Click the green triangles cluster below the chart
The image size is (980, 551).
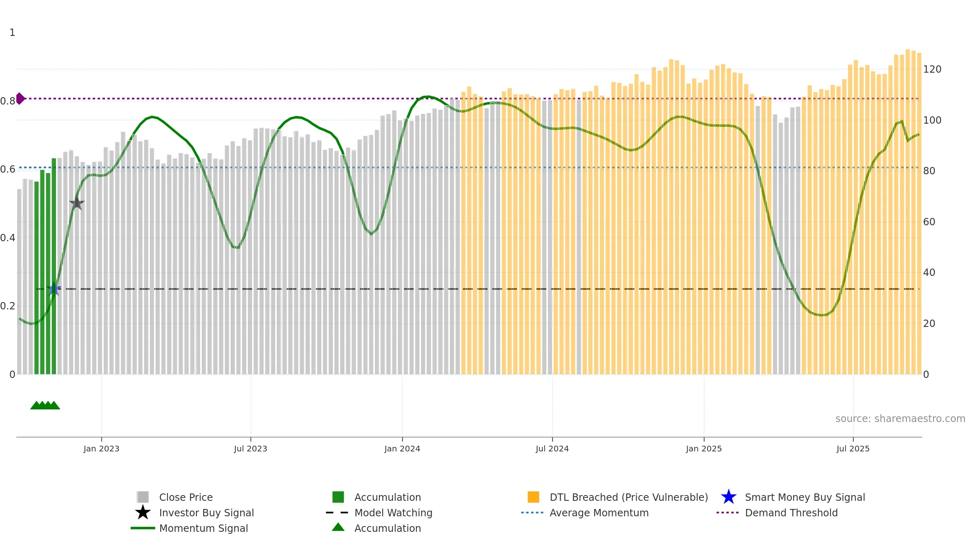point(45,405)
